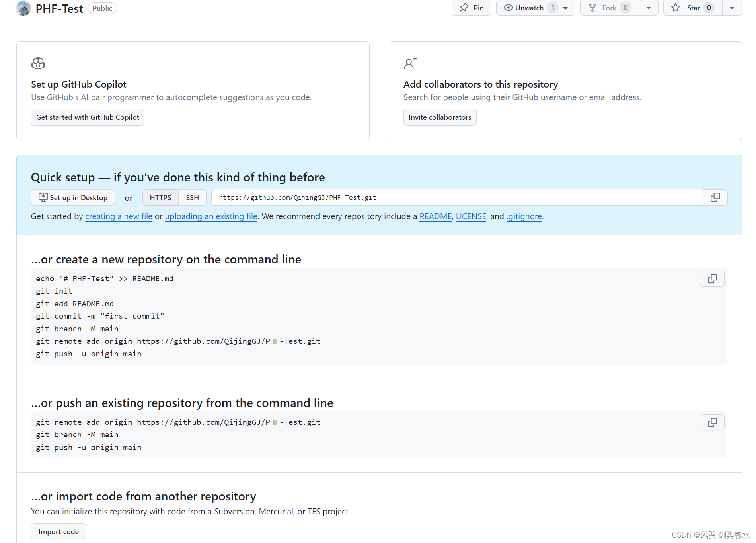Image resolution: width=756 pixels, height=543 pixels.
Task: Fork the repository
Action: [610, 8]
